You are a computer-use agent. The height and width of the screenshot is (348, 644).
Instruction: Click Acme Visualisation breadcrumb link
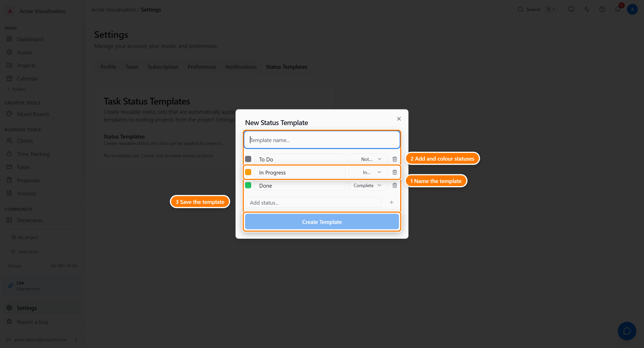(x=113, y=10)
